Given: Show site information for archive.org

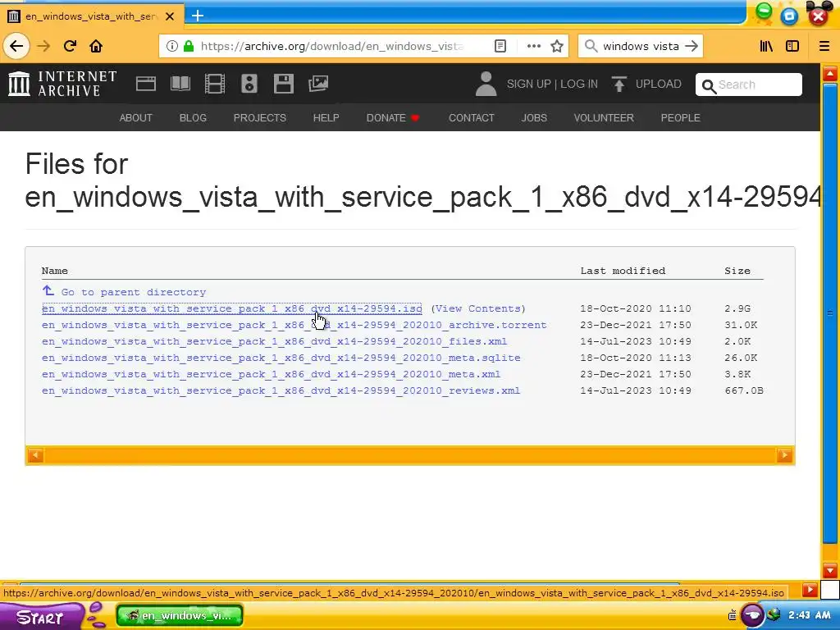Looking at the screenshot, I should (172, 46).
